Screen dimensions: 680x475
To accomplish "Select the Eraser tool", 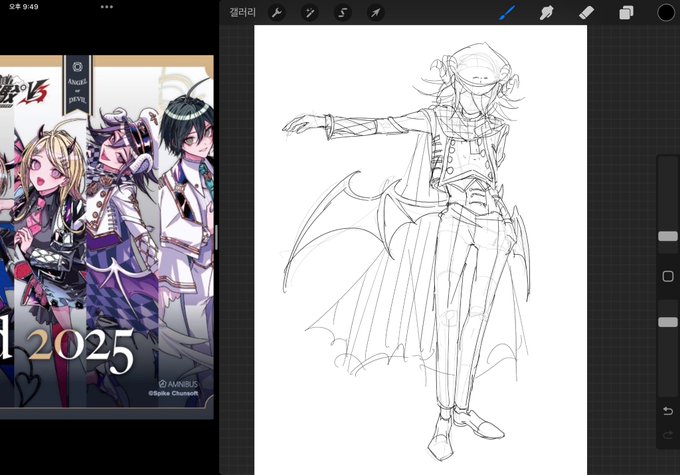I will point(586,13).
